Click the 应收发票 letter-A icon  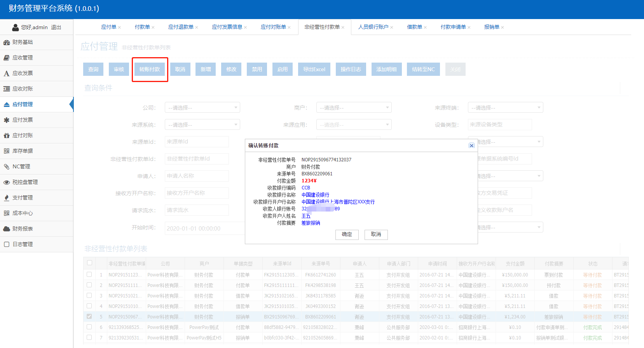click(x=7, y=73)
